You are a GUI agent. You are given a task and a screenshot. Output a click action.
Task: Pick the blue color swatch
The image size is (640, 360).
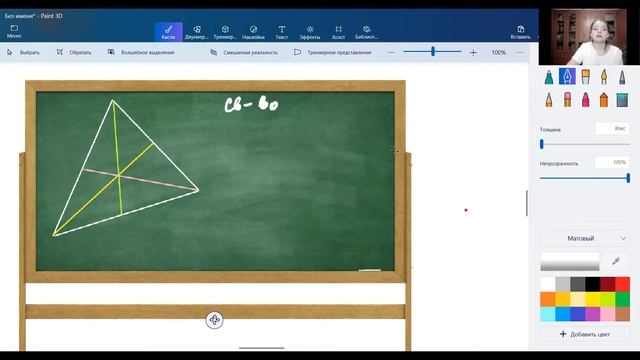pyautogui.click(x=562, y=314)
